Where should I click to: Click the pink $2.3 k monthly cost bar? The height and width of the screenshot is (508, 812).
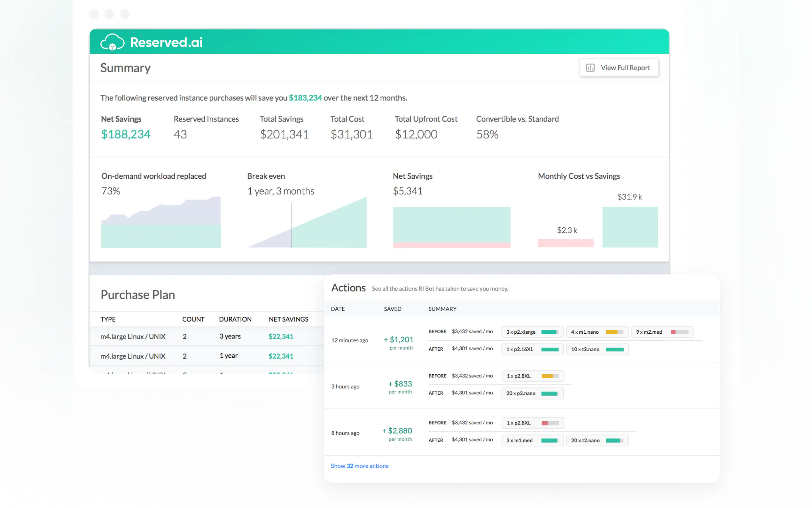click(565, 243)
